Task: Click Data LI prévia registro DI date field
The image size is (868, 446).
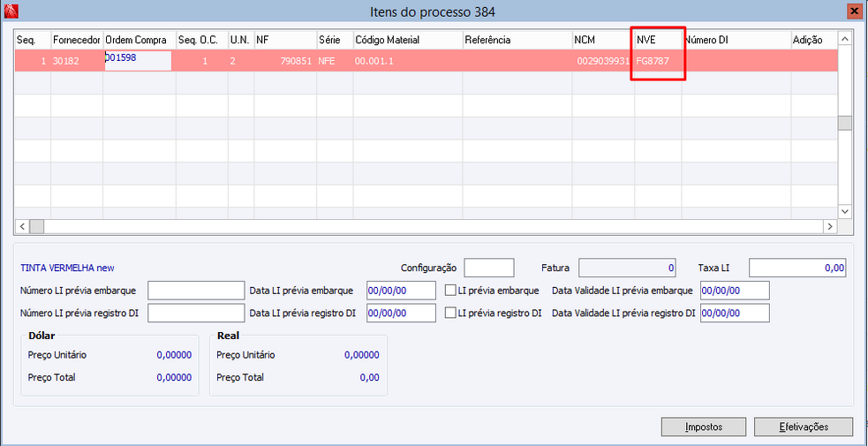Action: (x=402, y=313)
